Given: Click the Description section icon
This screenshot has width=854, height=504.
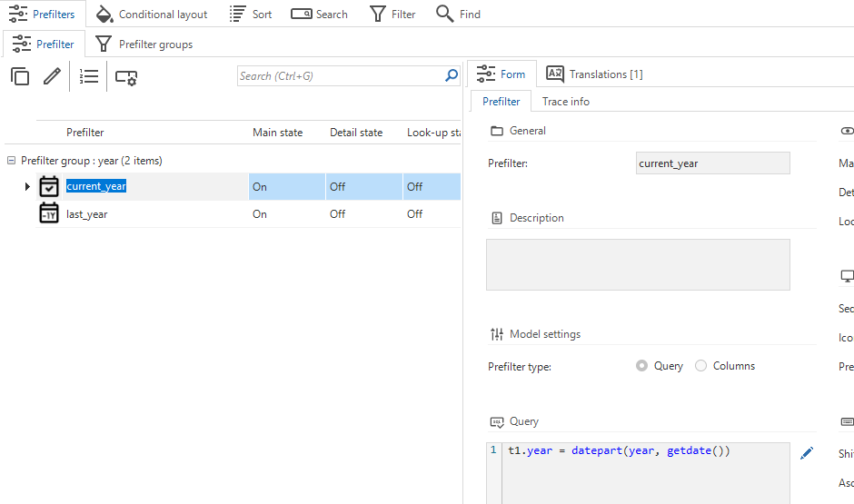Looking at the screenshot, I should click(497, 218).
